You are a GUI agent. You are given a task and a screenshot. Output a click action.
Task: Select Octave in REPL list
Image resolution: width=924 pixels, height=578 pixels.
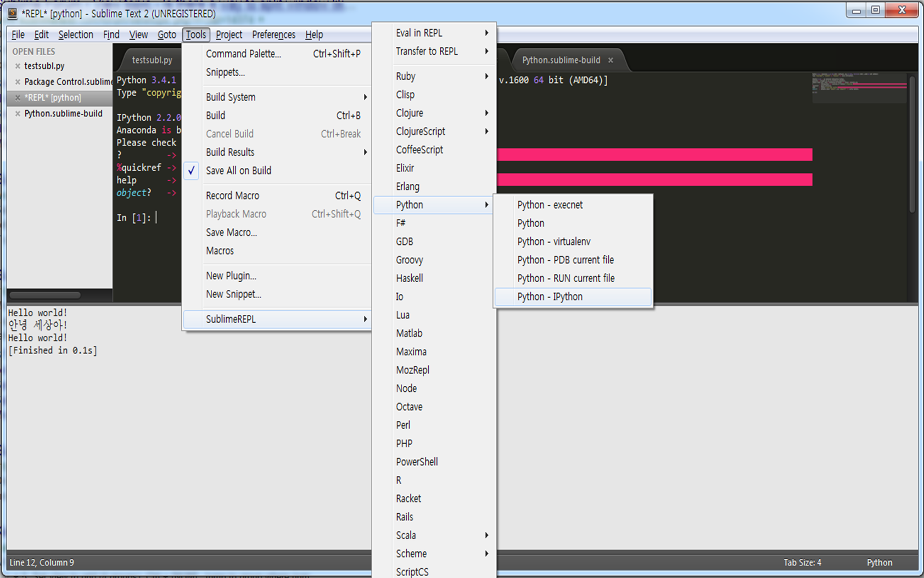pyautogui.click(x=434, y=407)
